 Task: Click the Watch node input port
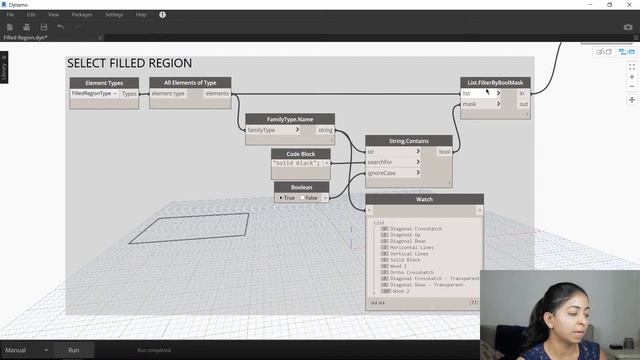(369, 210)
